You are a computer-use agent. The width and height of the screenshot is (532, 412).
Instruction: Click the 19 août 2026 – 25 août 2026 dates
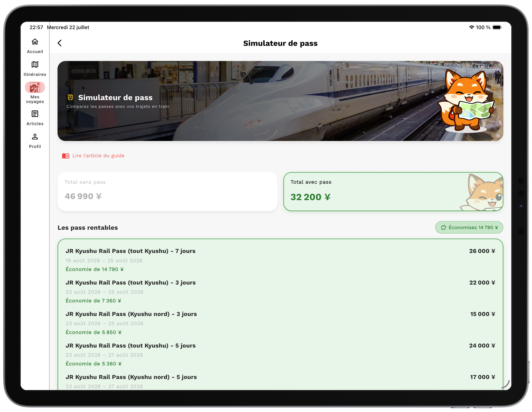tap(104, 261)
